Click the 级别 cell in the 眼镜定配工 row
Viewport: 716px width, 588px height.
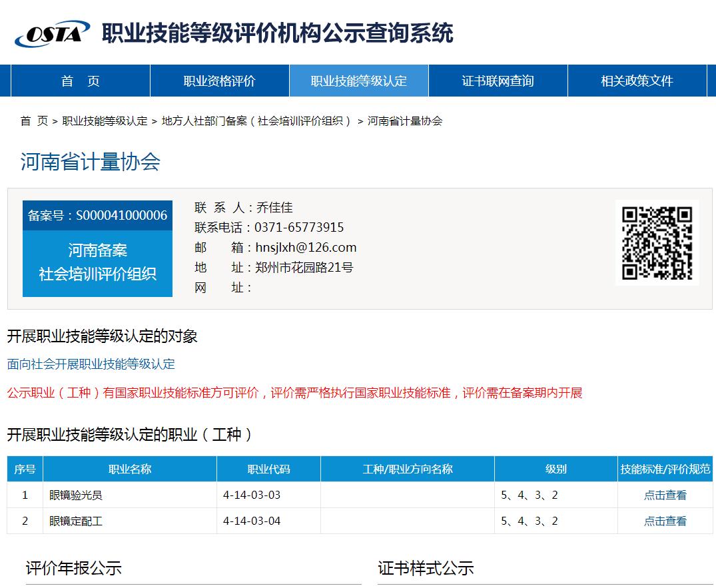point(555,521)
